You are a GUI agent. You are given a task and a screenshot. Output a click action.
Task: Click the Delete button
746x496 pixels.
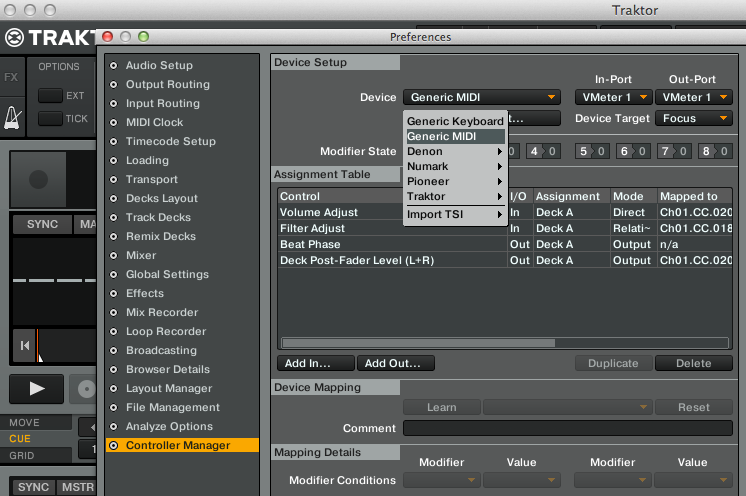[x=694, y=363]
